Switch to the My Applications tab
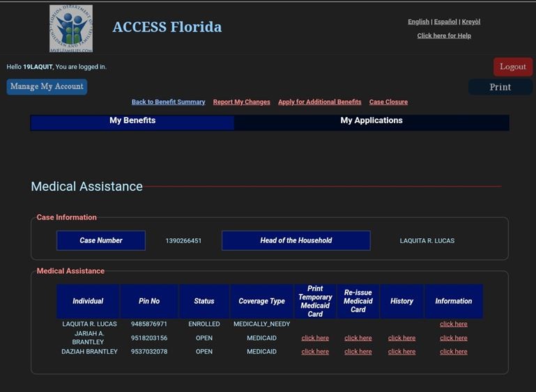 click(372, 123)
